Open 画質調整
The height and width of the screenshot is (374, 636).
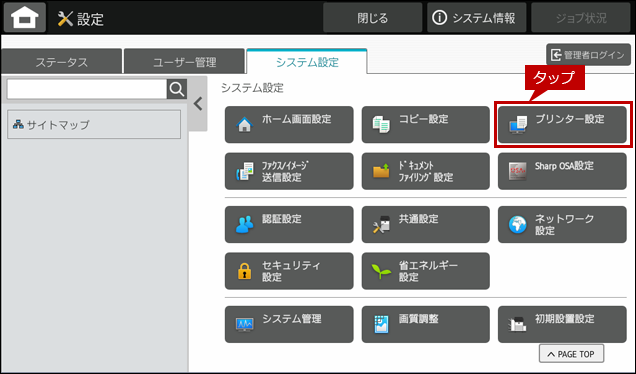coord(425,324)
